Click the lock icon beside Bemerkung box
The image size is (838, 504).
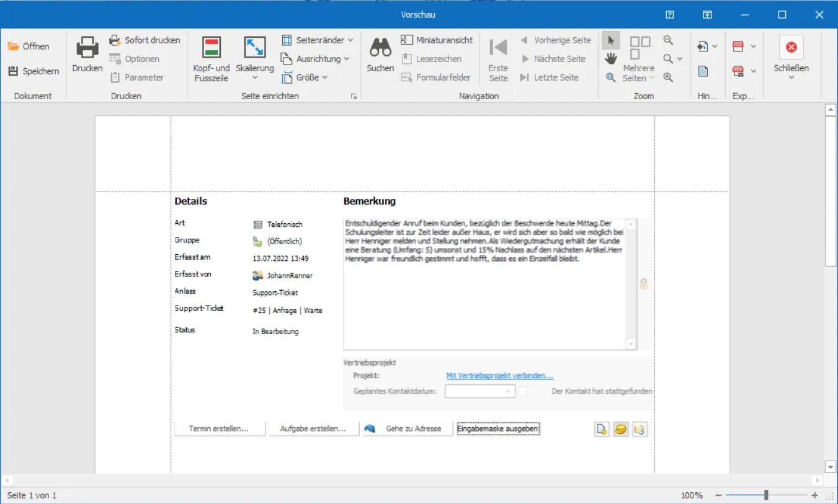coord(644,284)
